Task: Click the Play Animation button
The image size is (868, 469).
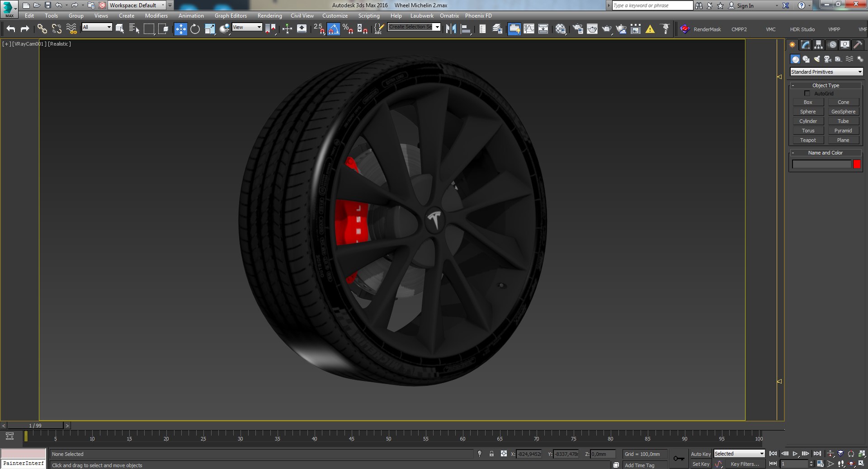Action: [795, 454]
